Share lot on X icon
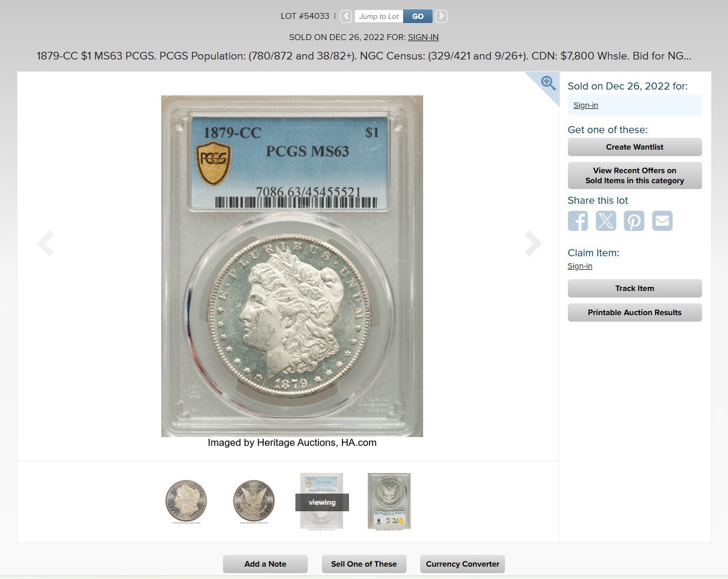This screenshot has width=728, height=579. tap(606, 221)
